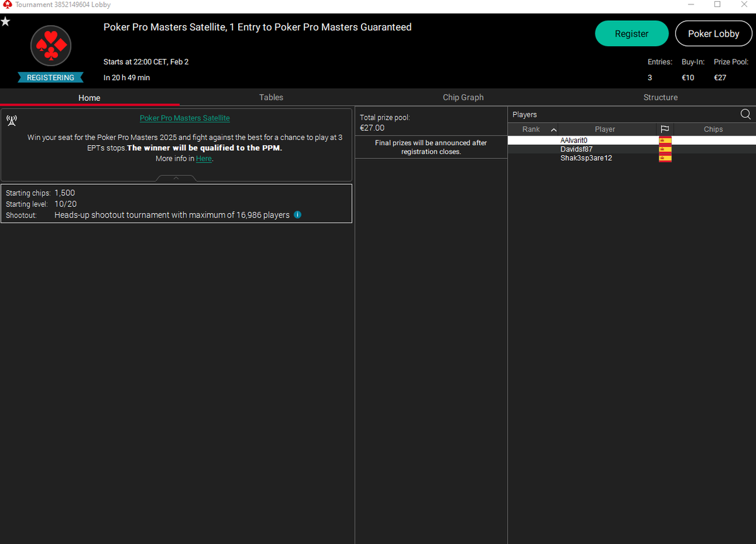Register for the tournament
The height and width of the screenshot is (544, 756).
coord(631,33)
